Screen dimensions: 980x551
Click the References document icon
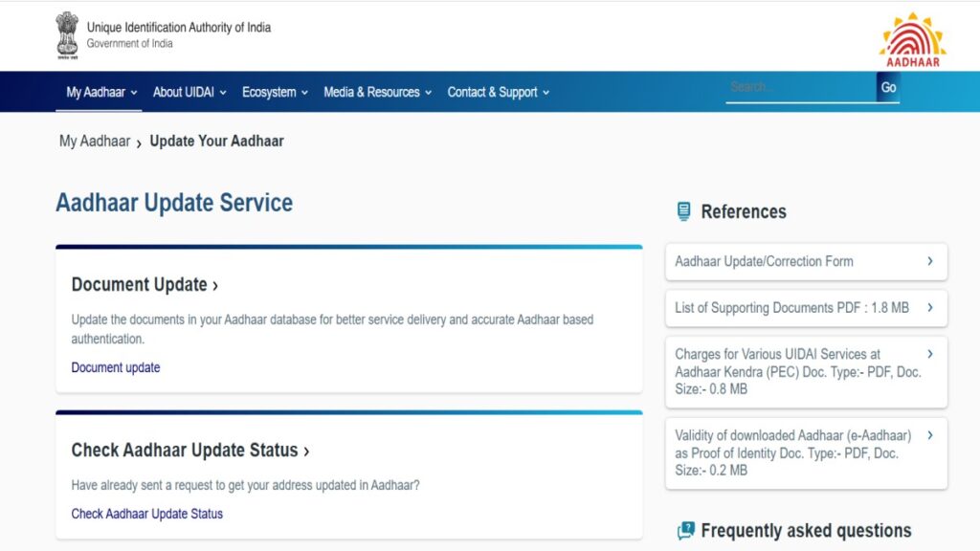click(683, 211)
